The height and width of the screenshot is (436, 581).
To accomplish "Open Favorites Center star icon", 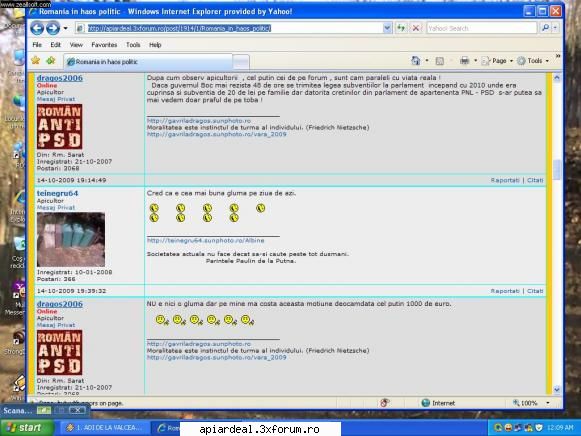I will click(x=36, y=60).
